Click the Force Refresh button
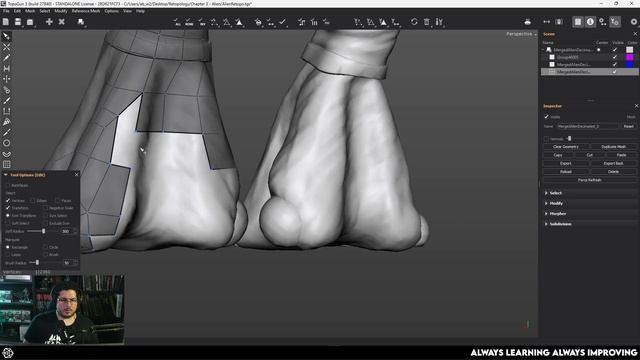 [590, 180]
